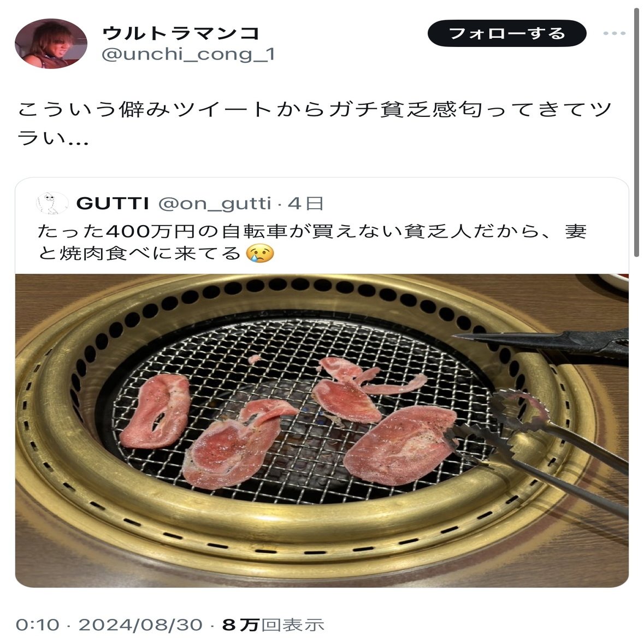Viewport: 644px width, 644px height.
Task: Open the yakiniku grill photo
Action: point(322,430)
